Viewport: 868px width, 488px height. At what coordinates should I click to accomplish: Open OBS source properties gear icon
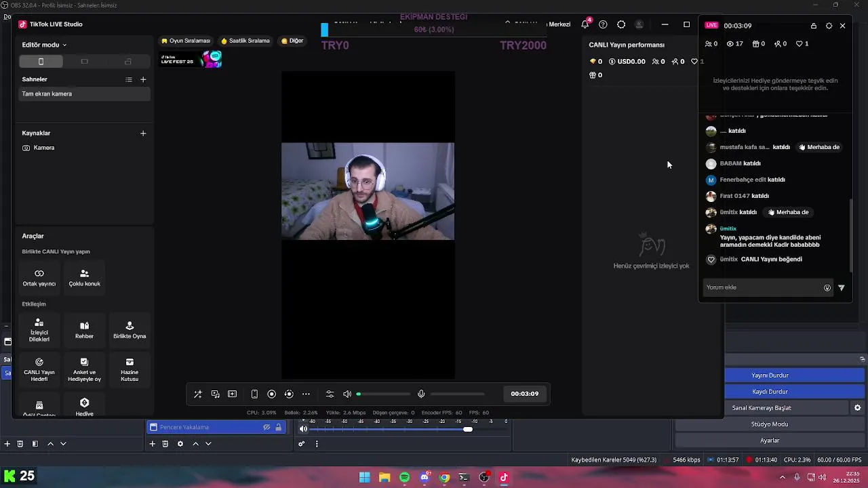pyautogui.click(x=180, y=444)
